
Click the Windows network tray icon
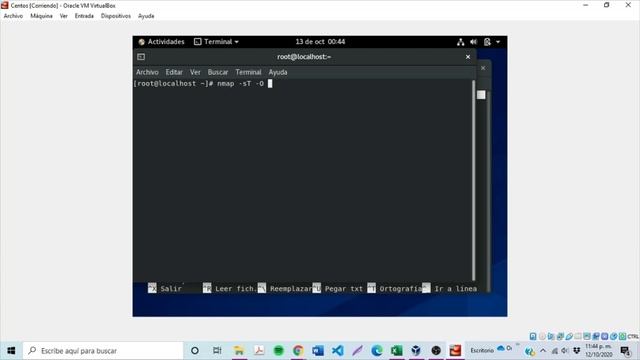(555, 351)
